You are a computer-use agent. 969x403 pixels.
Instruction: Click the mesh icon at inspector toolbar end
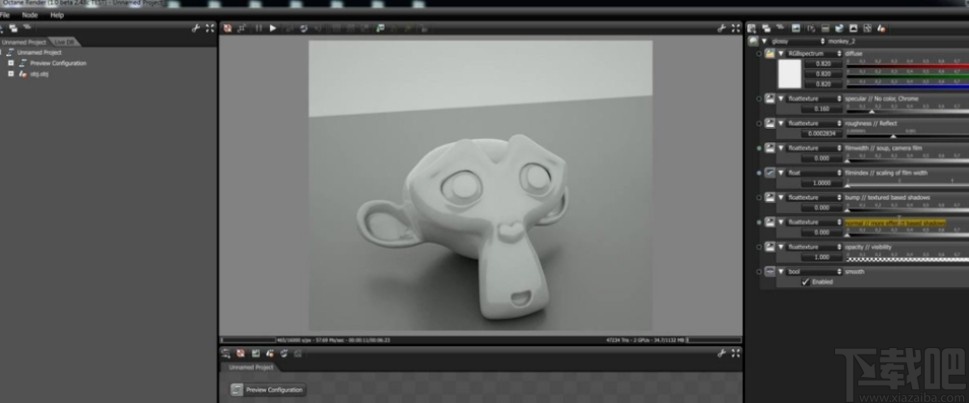click(x=881, y=28)
